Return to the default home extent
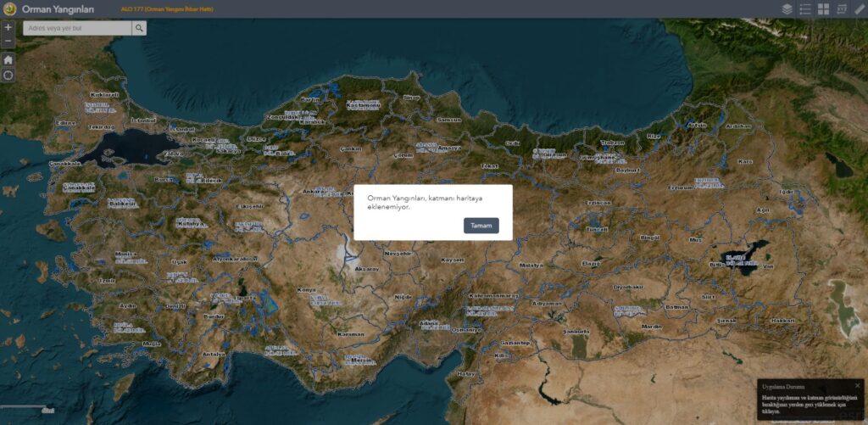This screenshot has height=425, width=868. pyautogui.click(x=8, y=59)
